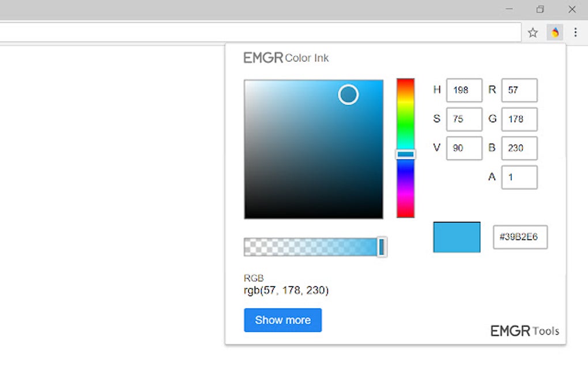Click the B value input
The height and width of the screenshot is (368, 588).
point(519,148)
